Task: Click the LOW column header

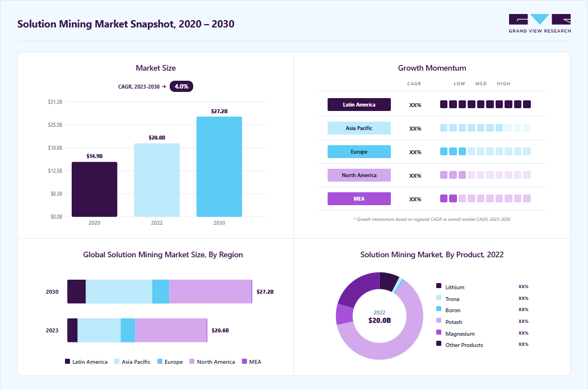Action: pos(459,84)
